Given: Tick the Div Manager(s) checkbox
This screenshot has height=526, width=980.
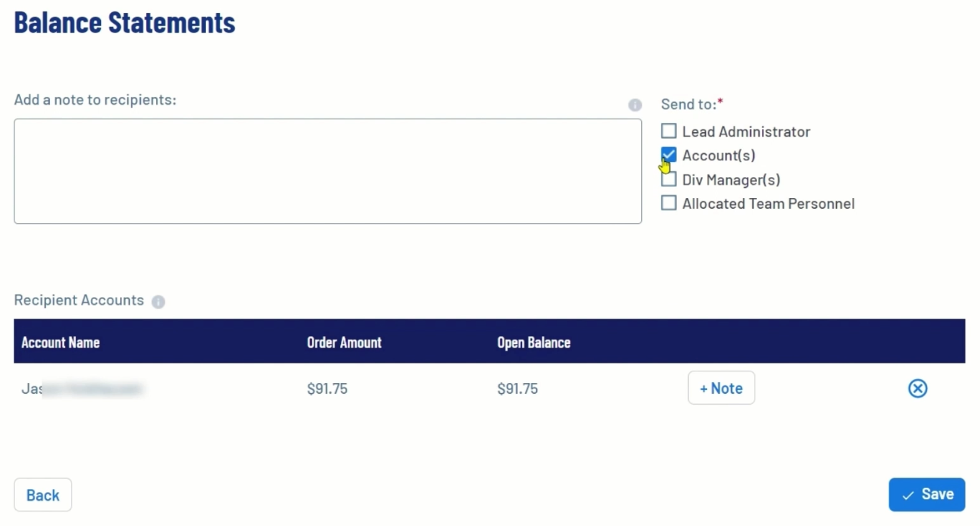Looking at the screenshot, I should 669,180.
